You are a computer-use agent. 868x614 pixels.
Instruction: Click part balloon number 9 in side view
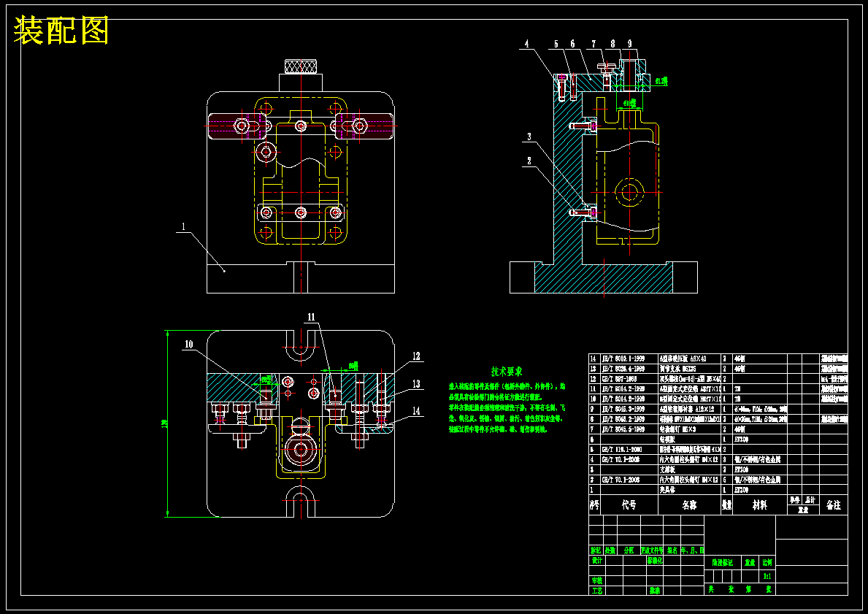(629, 44)
